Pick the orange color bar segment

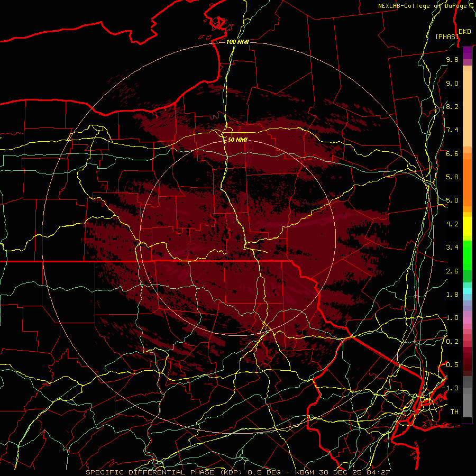(467, 182)
